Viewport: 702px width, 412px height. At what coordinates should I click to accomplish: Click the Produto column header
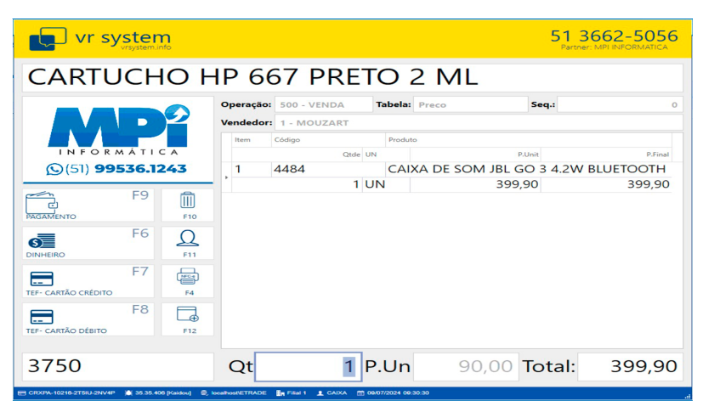(x=403, y=140)
